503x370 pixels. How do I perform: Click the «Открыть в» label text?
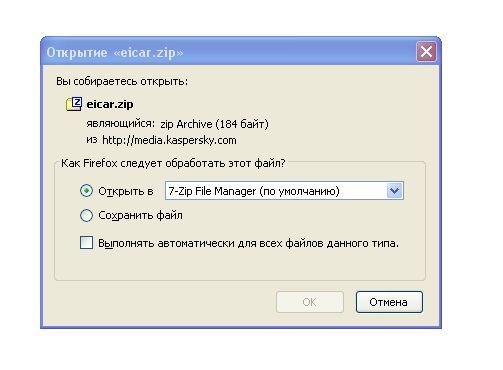pyautogui.click(x=126, y=191)
